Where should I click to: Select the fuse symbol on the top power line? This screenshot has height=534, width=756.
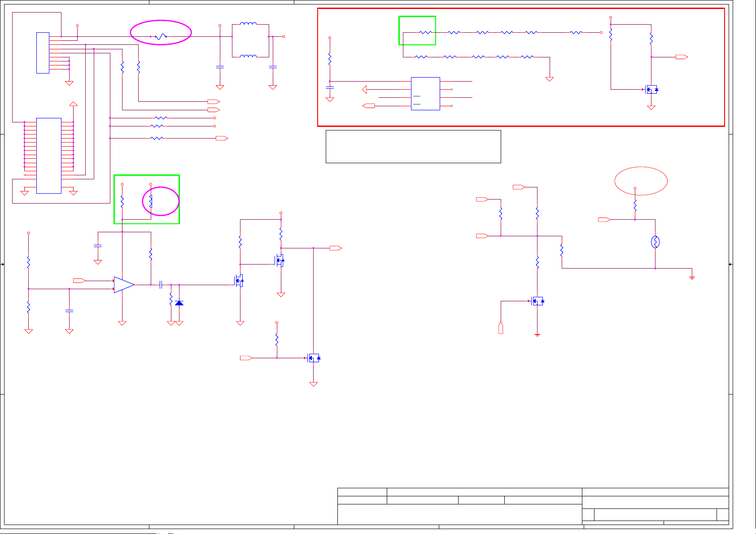tap(161, 37)
